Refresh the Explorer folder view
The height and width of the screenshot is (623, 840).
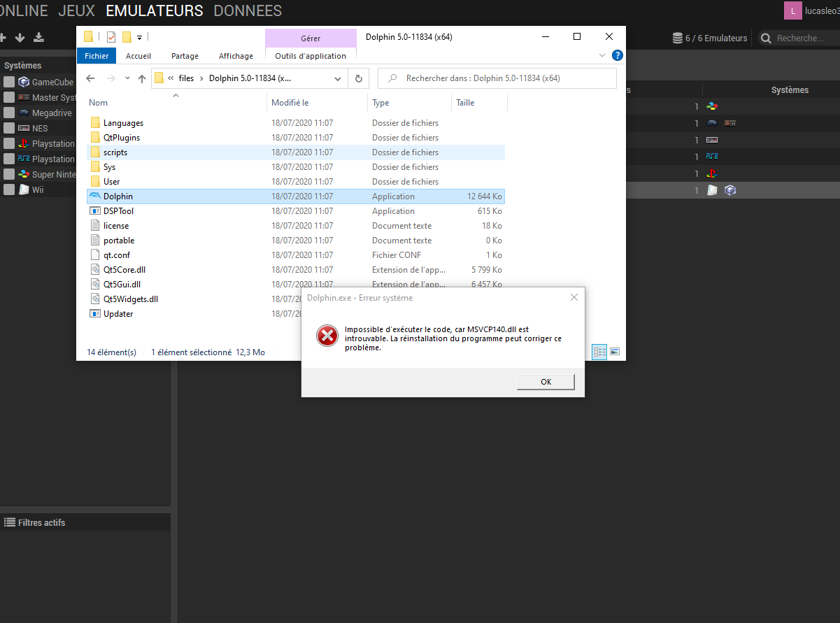pos(358,78)
